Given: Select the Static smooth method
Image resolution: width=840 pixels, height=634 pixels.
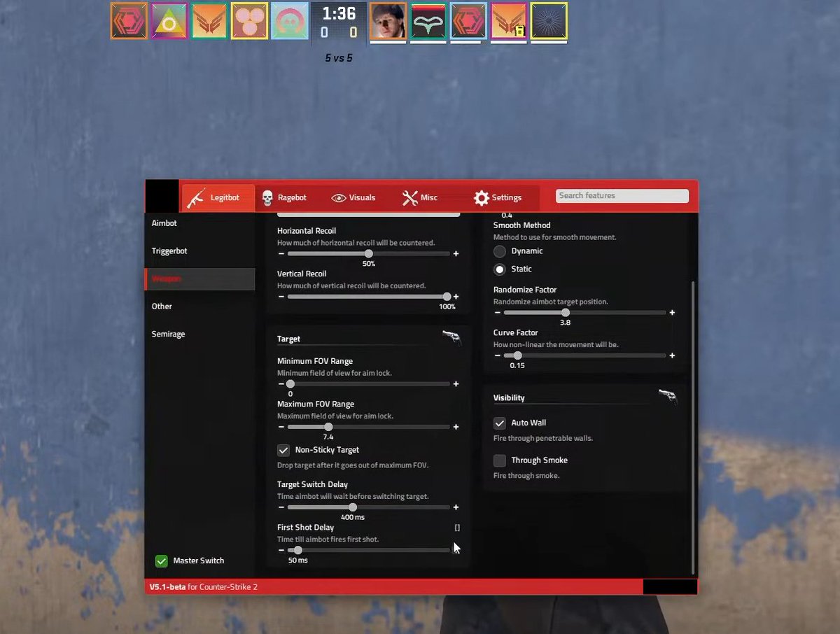Looking at the screenshot, I should 500,269.
